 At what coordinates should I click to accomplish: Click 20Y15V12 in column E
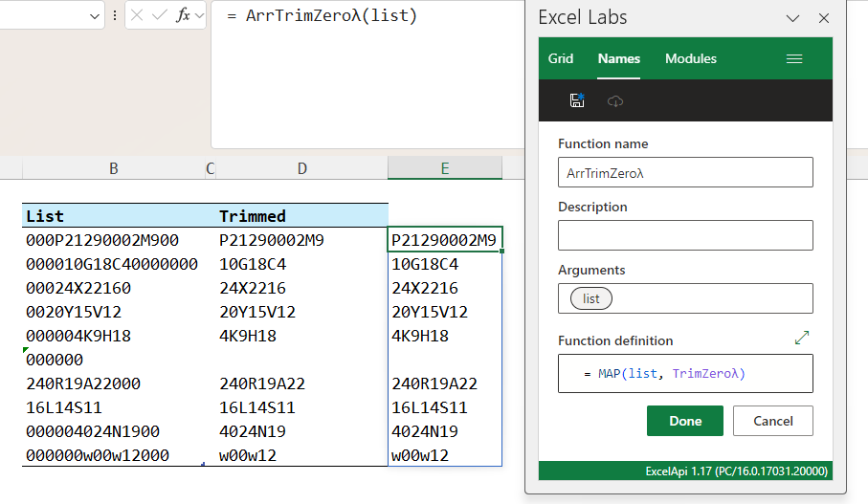[x=430, y=312]
